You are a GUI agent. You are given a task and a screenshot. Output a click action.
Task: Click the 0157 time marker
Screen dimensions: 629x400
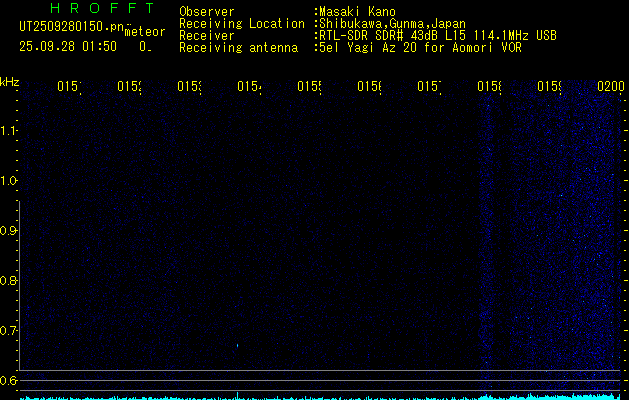[429, 86]
